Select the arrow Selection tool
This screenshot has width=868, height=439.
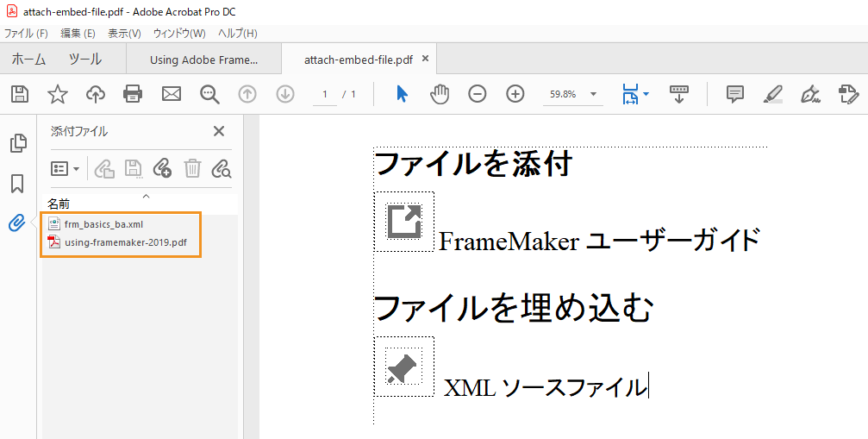pyautogui.click(x=402, y=94)
